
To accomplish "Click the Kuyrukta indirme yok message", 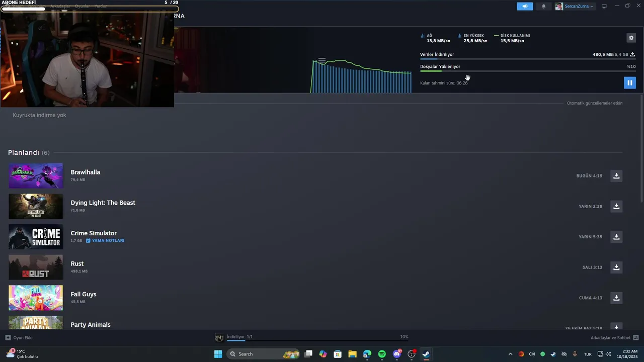I will point(39,115).
